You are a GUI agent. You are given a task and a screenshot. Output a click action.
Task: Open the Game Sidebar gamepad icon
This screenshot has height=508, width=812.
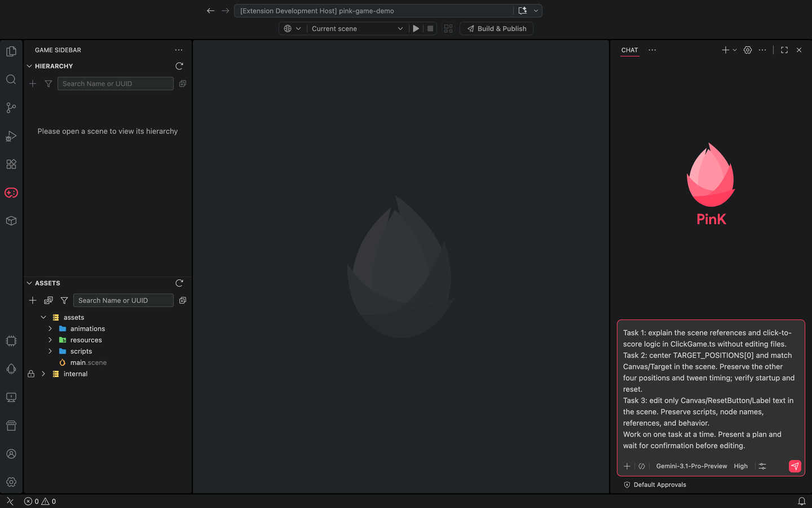point(11,192)
